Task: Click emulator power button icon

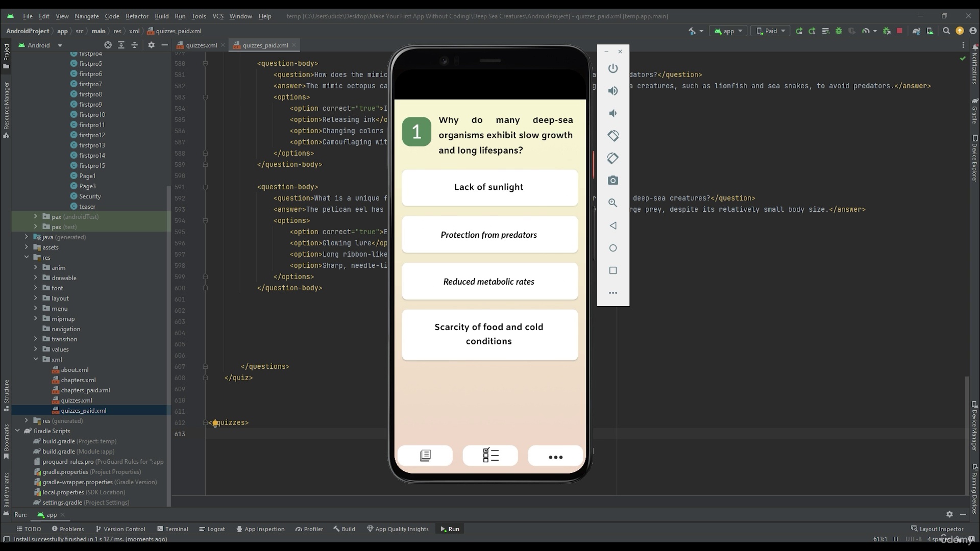Action: click(x=613, y=68)
